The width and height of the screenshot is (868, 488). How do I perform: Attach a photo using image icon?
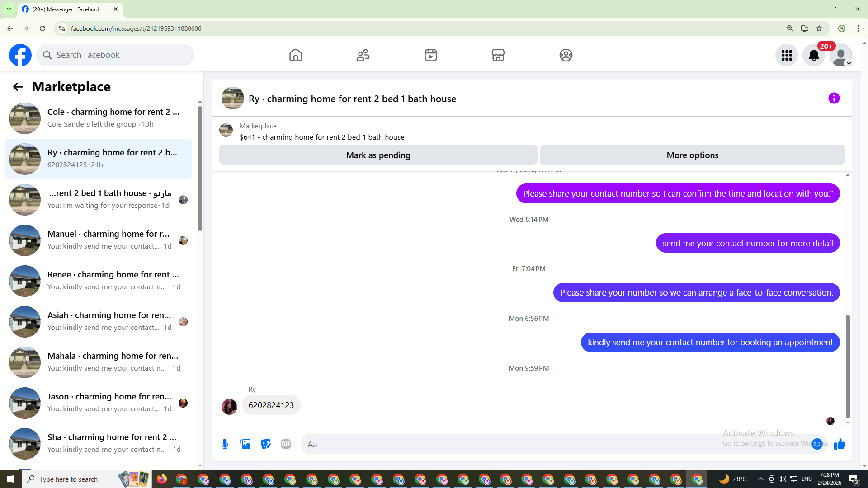(245, 444)
